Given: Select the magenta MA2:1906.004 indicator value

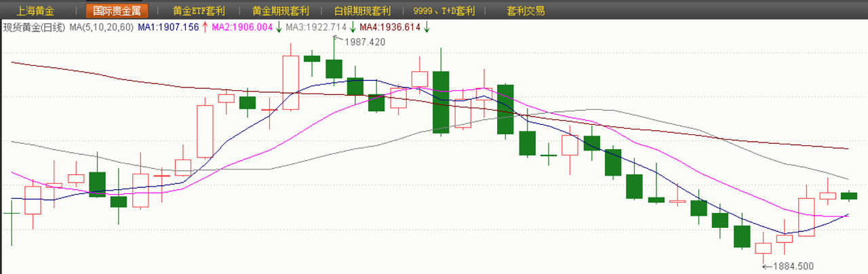Looking at the screenshot, I should [242, 27].
